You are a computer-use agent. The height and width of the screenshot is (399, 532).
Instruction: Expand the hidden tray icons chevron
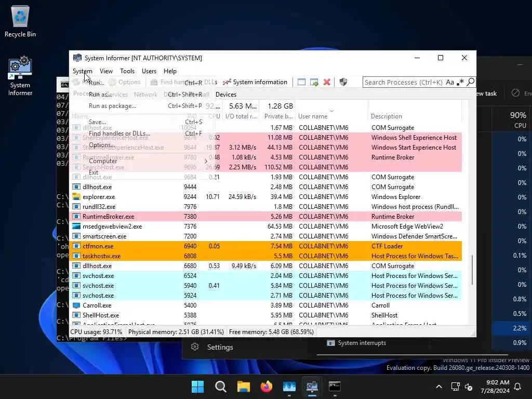point(438,387)
